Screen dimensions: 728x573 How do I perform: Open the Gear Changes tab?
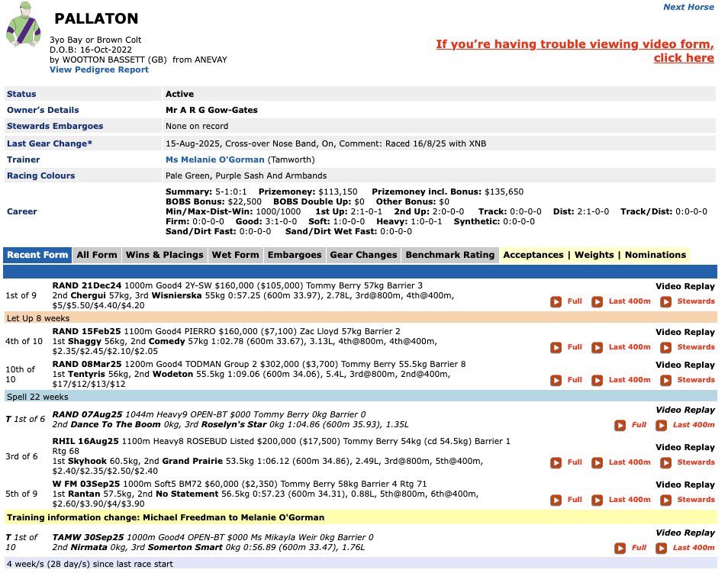(363, 255)
